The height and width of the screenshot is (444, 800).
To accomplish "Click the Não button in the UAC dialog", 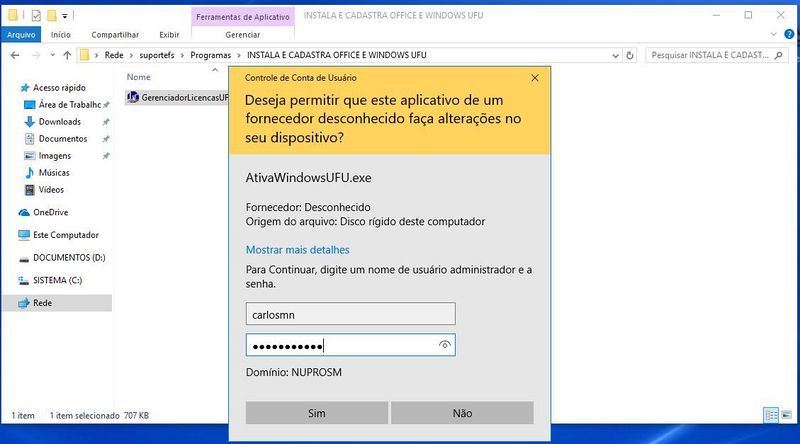I will coord(462,413).
